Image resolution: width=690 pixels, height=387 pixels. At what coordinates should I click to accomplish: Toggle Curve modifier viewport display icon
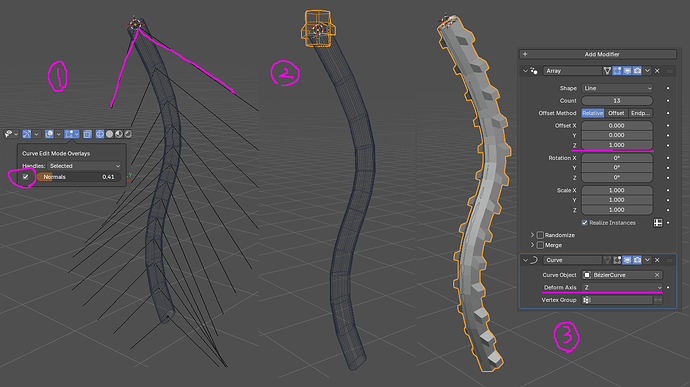[x=627, y=260]
